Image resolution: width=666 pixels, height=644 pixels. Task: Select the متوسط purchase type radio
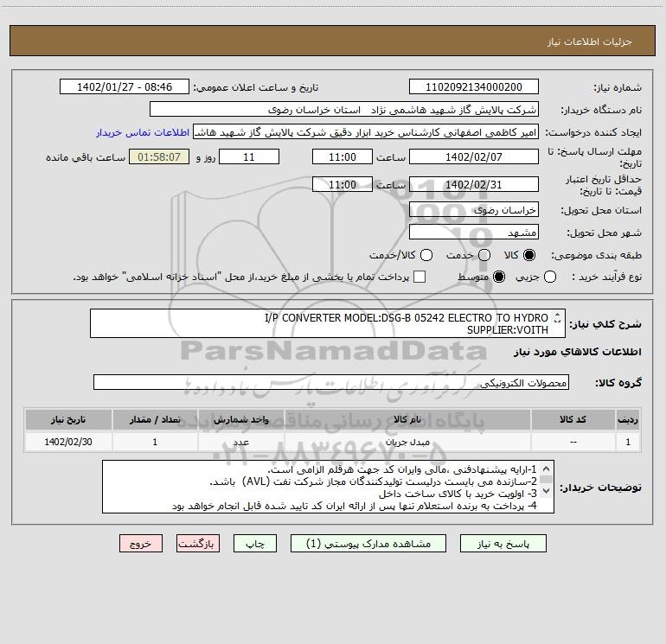point(499,277)
